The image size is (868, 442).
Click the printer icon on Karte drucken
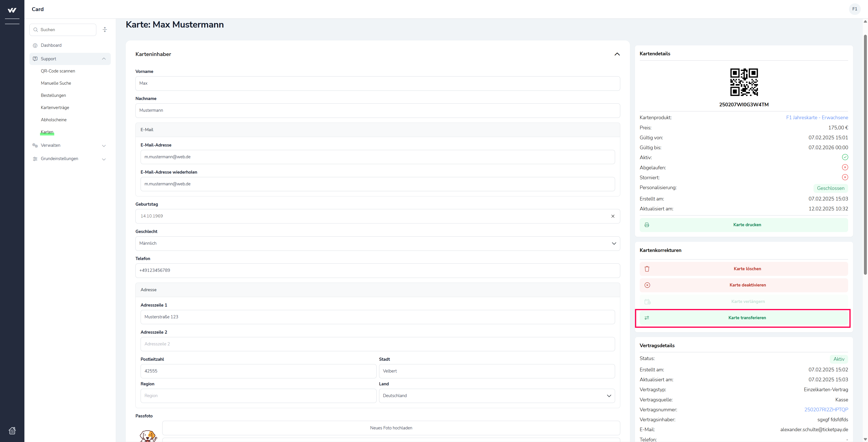(647, 225)
